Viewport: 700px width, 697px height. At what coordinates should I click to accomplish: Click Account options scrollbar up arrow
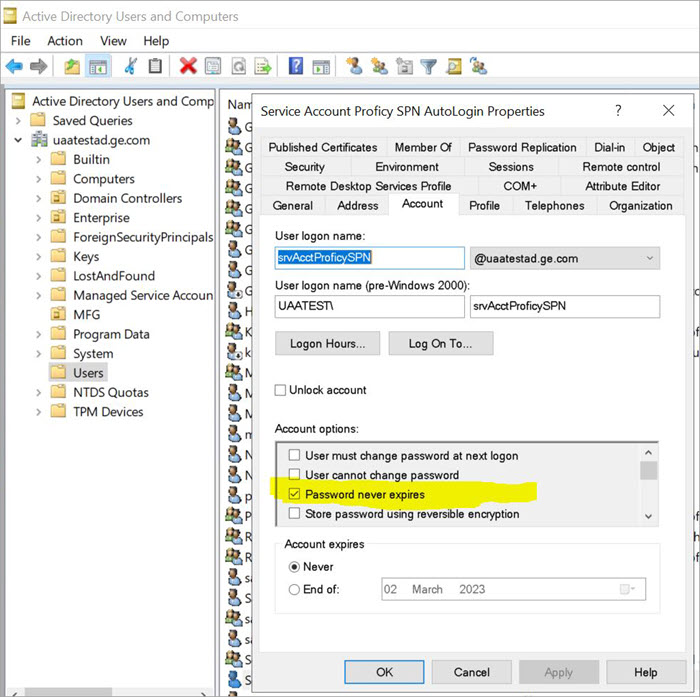tap(649, 453)
